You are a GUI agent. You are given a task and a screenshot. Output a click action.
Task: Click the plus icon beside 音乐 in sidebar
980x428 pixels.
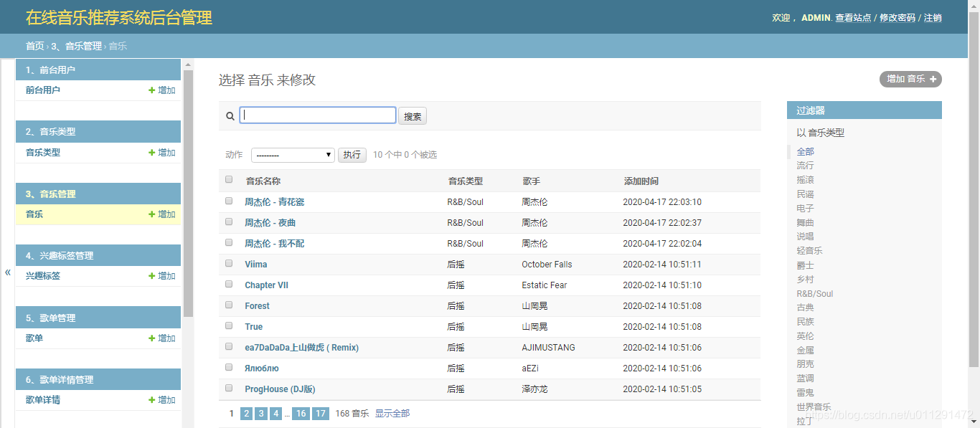[152, 214]
